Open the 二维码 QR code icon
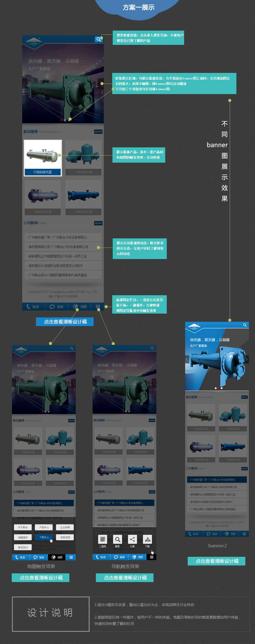 click(103, 539)
